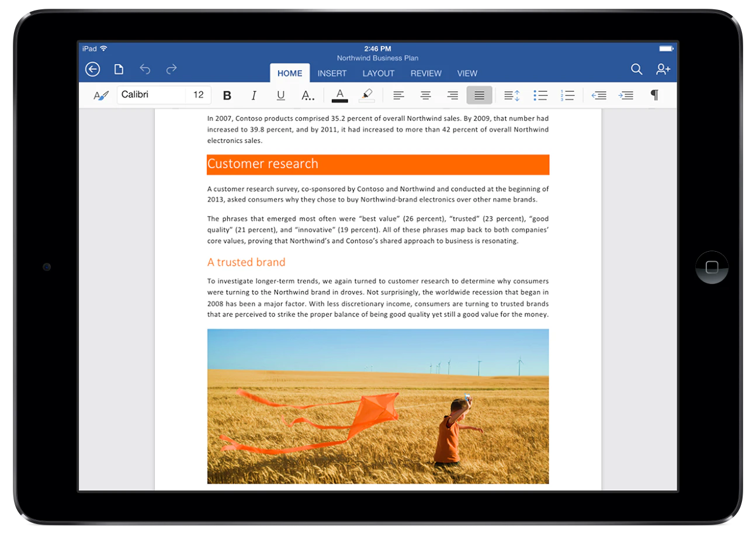Open document search
Image resolution: width=756 pixels, height=545 pixels.
click(636, 69)
